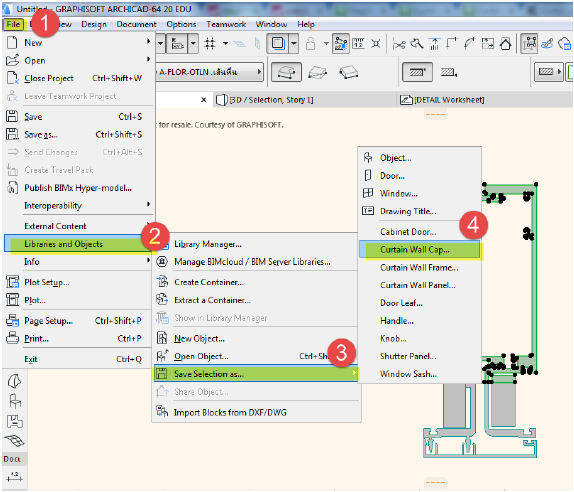Save selection as Object...
Image resolution: width=574 pixels, height=492 pixels.
(420, 158)
